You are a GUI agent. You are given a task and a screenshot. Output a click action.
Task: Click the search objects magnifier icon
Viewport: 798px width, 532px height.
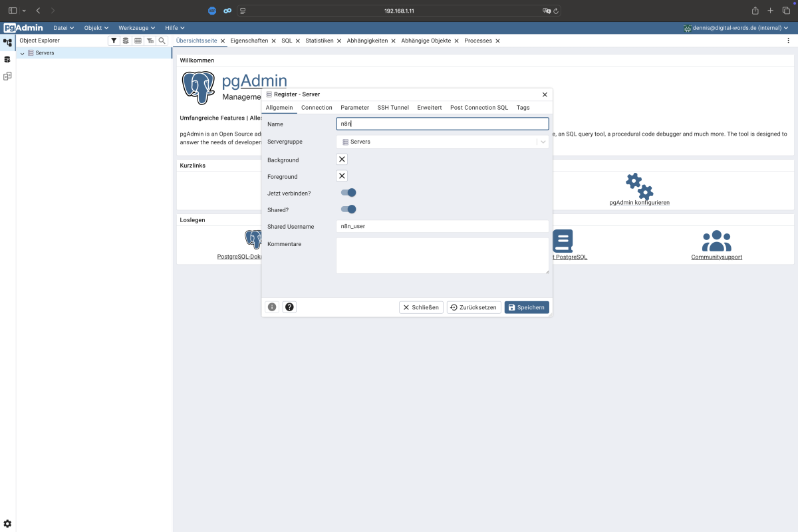coord(162,41)
